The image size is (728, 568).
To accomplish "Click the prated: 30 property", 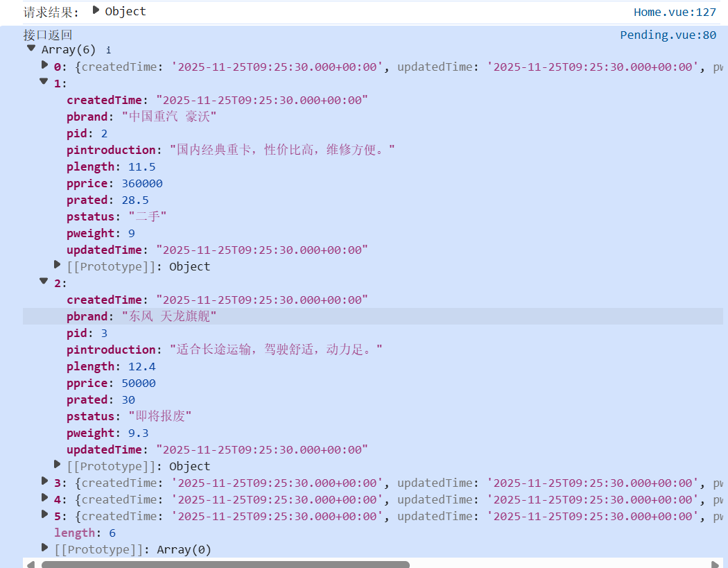I will pos(101,400).
